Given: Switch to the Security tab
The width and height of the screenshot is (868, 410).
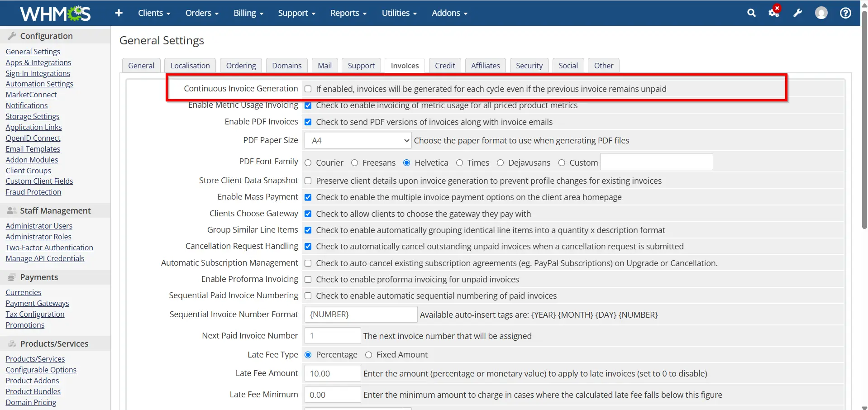Looking at the screenshot, I should 529,66.
